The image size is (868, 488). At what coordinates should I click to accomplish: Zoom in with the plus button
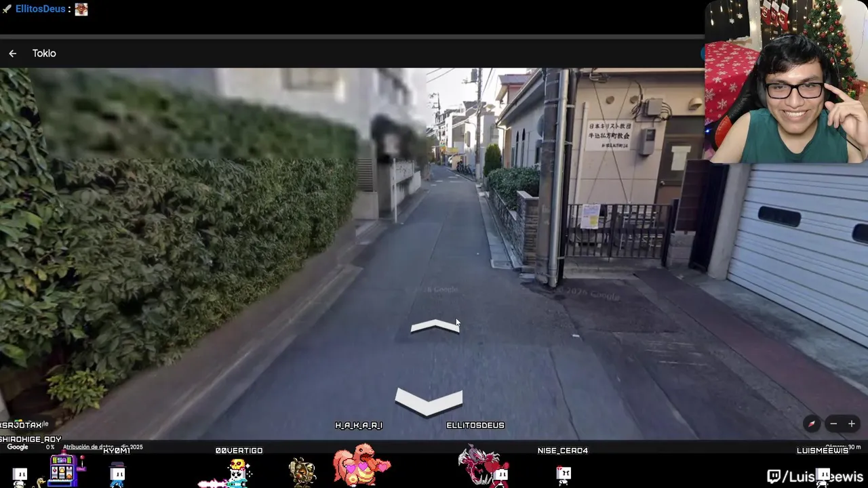852,424
